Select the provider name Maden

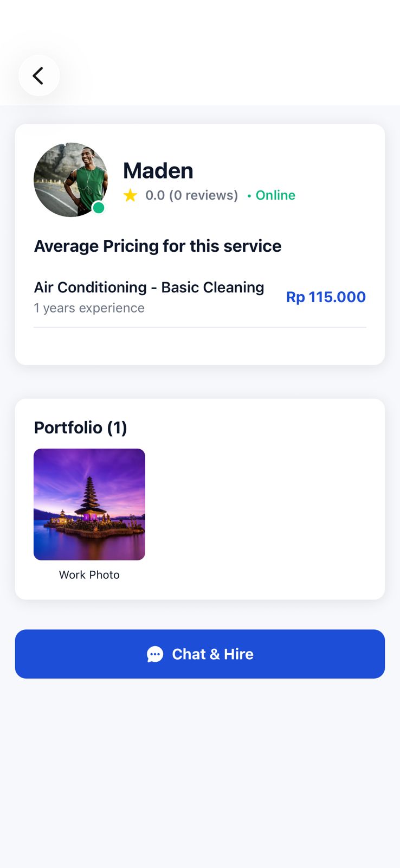[158, 170]
